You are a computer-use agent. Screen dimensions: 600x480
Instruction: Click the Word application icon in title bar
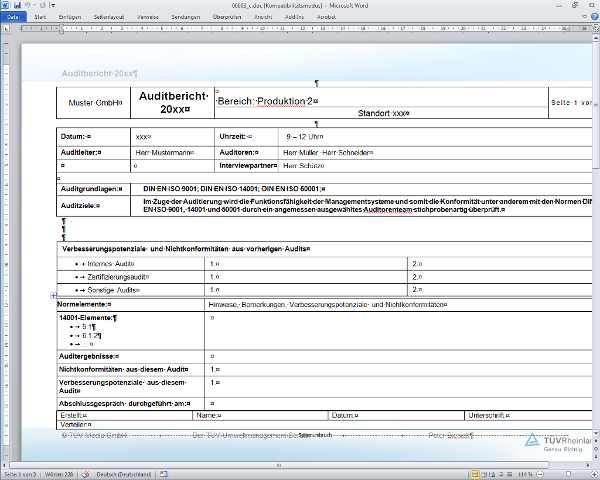click(6, 6)
